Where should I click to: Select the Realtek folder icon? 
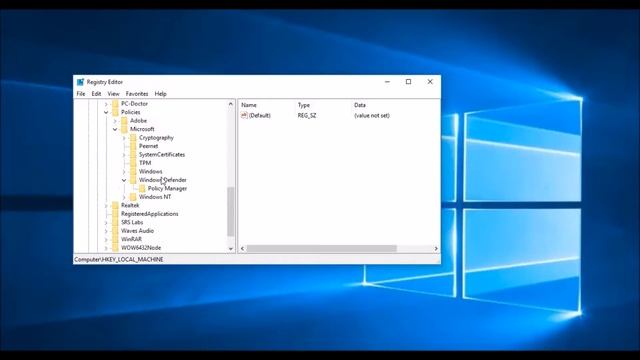(116, 205)
